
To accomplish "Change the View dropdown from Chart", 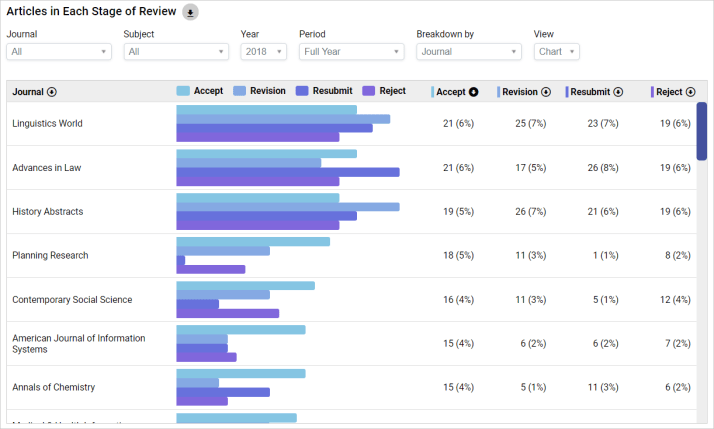I will pos(556,52).
